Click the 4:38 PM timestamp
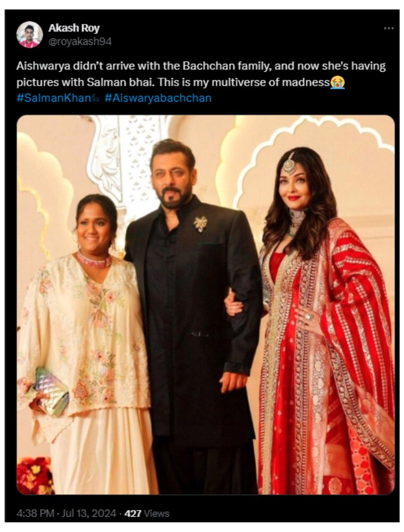 click(x=35, y=513)
